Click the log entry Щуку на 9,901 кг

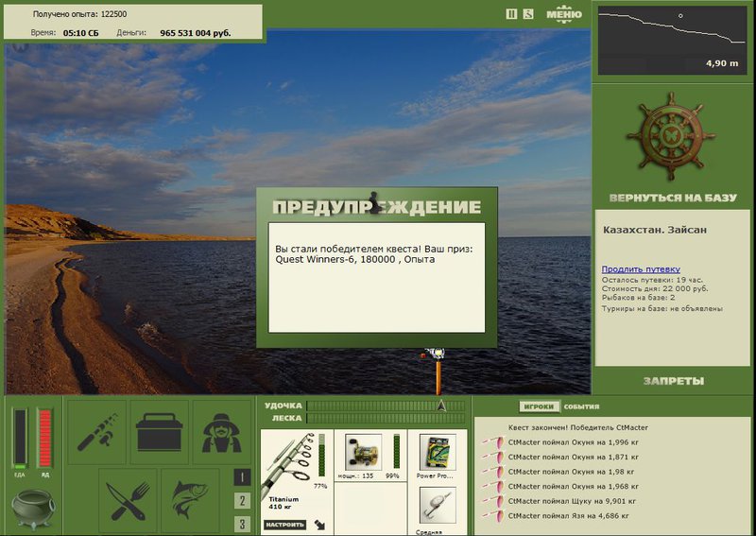[572, 501]
